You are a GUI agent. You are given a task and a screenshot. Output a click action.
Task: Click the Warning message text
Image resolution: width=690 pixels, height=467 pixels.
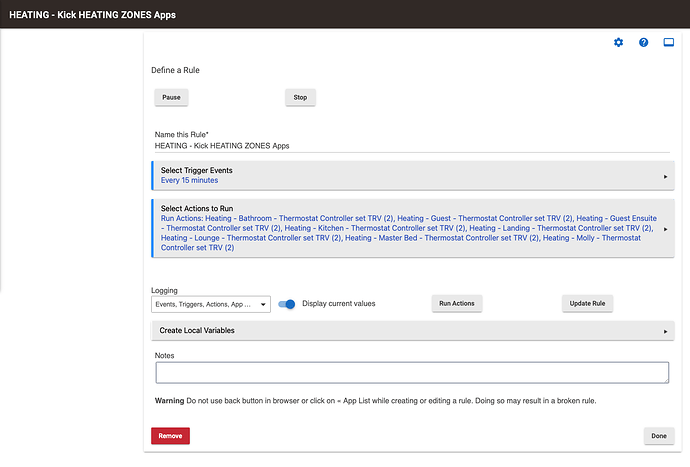(x=375, y=401)
